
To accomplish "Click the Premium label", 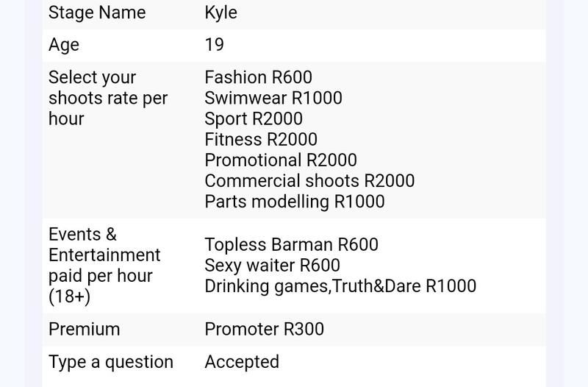I will 85,329.
